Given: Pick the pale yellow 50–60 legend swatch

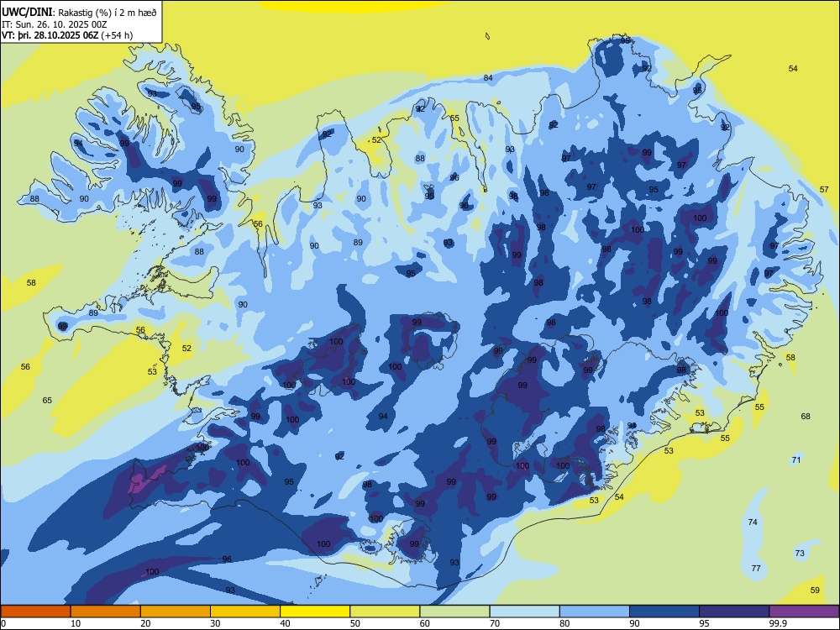Looking at the screenshot, I should pyautogui.click(x=385, y=612).
